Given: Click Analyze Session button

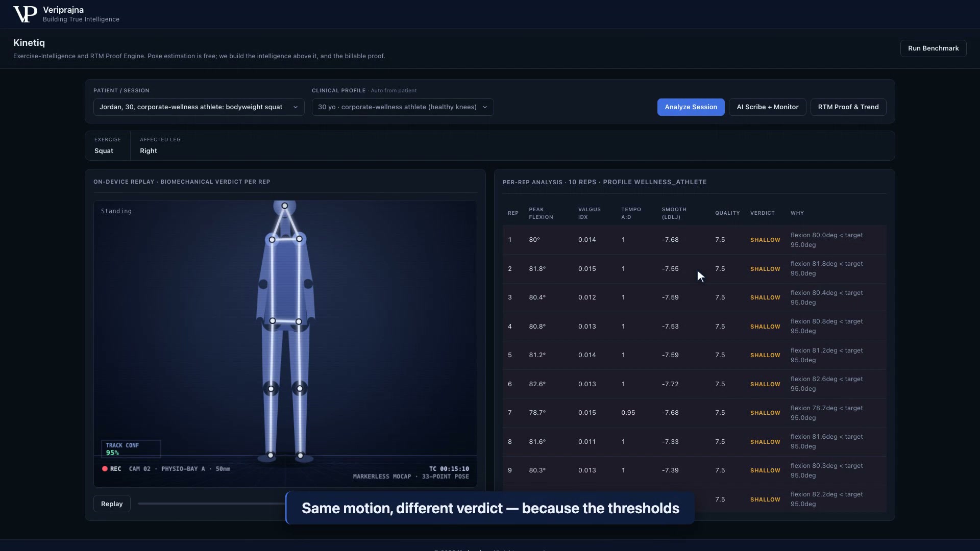Looking at the screenshot, I should [x=691, y=107].
